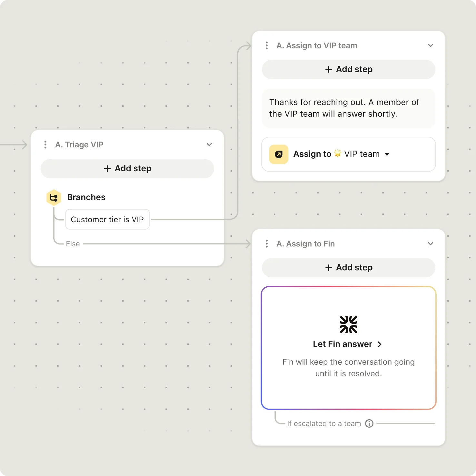Collapse the Assign to VIP team card

coord(431,45)
